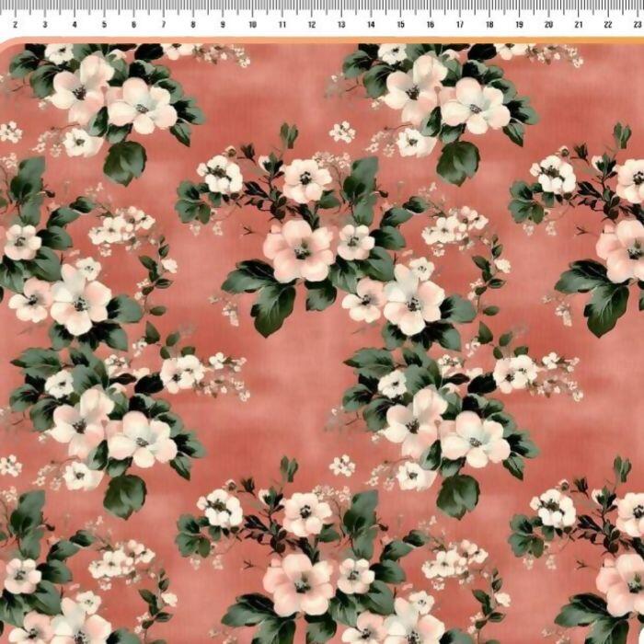Click the rounded top-left corner of the fabric
The height and width of the screenshot is (644, 644).
coord(7,49)
